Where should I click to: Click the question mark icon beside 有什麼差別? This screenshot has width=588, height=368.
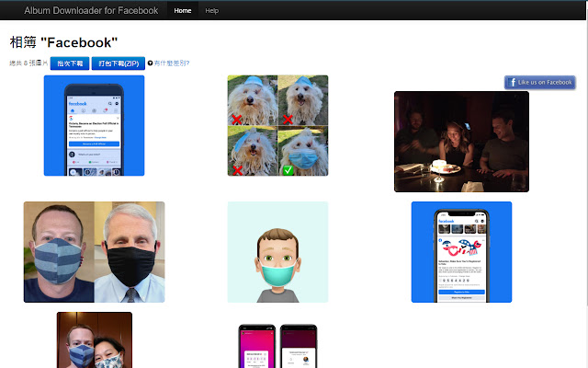(150, 63)
